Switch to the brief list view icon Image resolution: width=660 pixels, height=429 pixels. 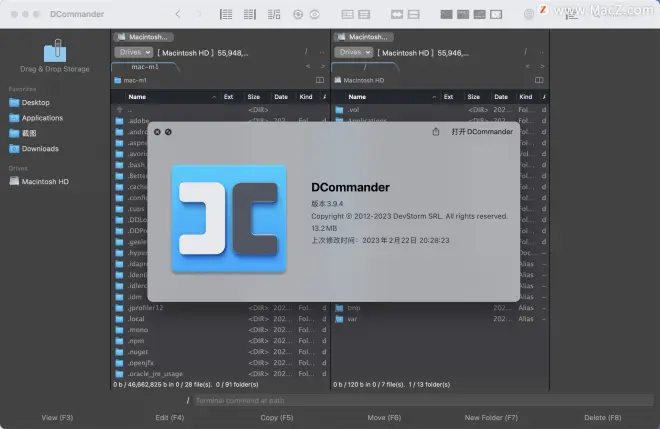226,14
